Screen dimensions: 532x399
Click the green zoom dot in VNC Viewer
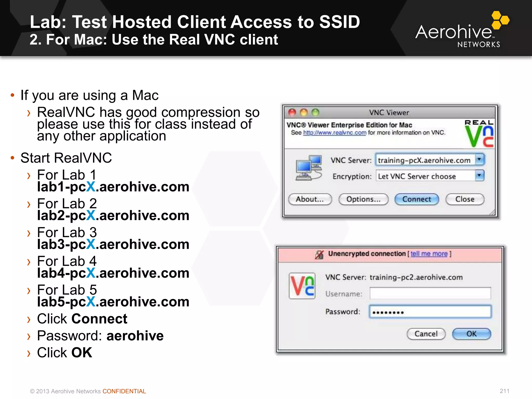pyautogui.click(x=315, y=112)
